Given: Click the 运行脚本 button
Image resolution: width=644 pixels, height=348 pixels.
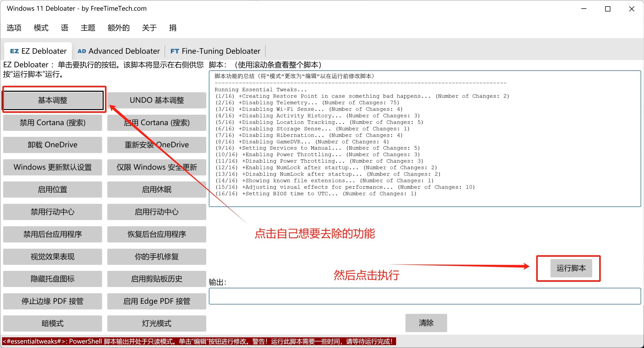Looking at the screenshot, I should 571,268.
